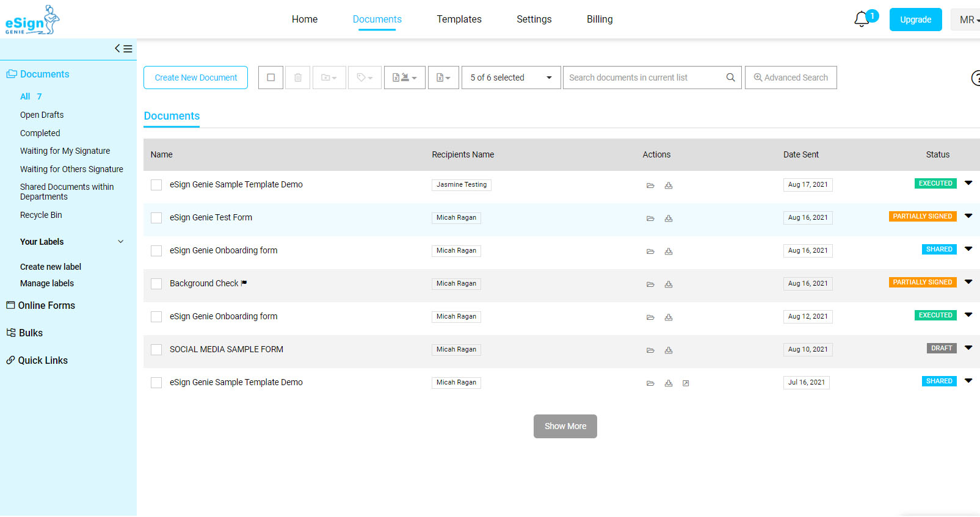Download the eSign Genie Test Form document
This screenshot has width=980, height=517.
[x=669, y=219]
